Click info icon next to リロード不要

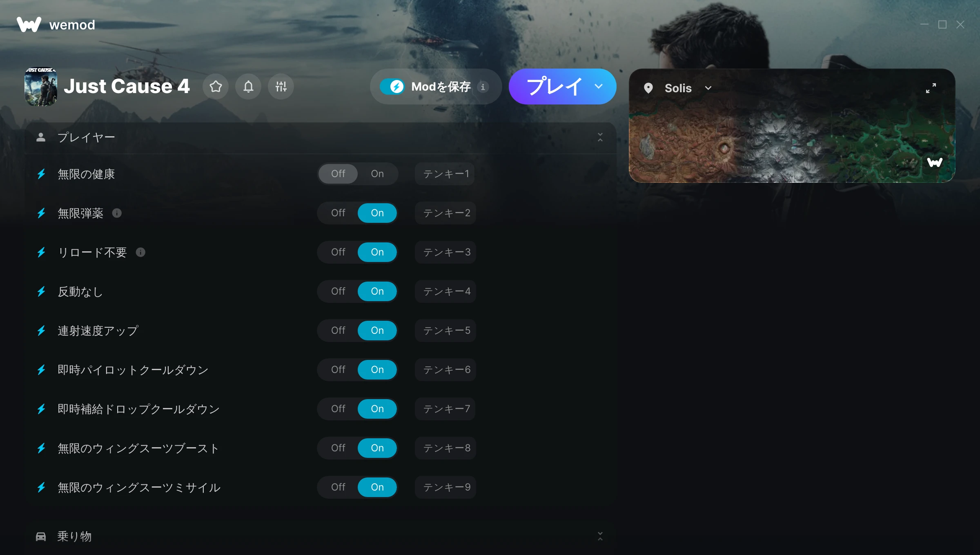point(140,252)
